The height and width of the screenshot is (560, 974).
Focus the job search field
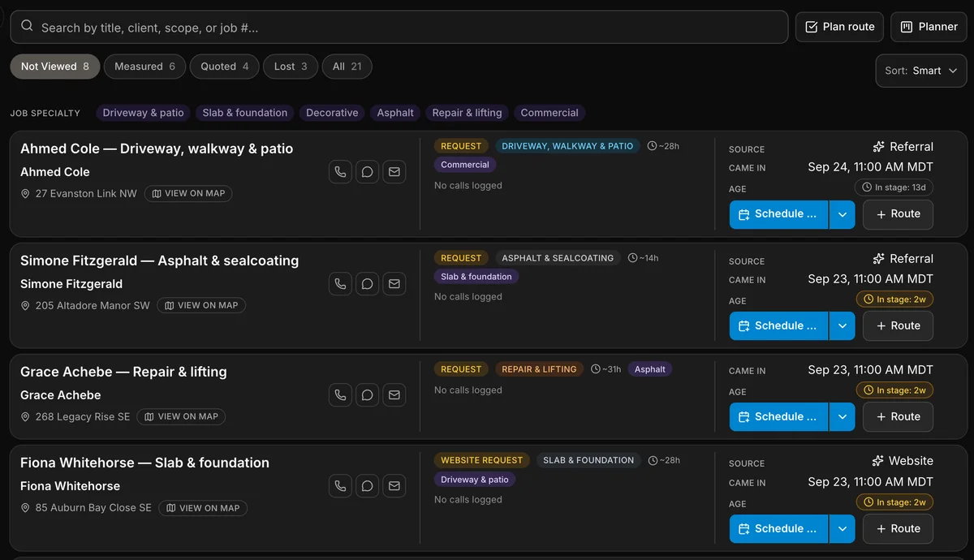pos(399,27)
